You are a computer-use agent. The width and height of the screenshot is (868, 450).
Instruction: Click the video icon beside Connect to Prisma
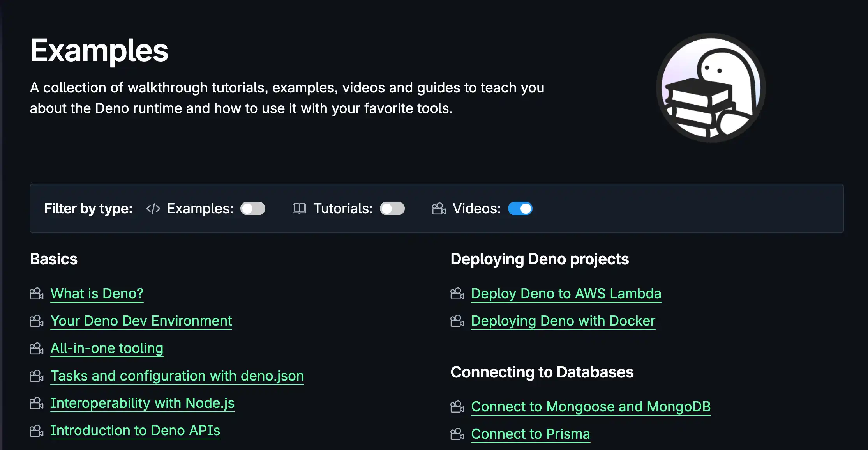coord(457,434)
